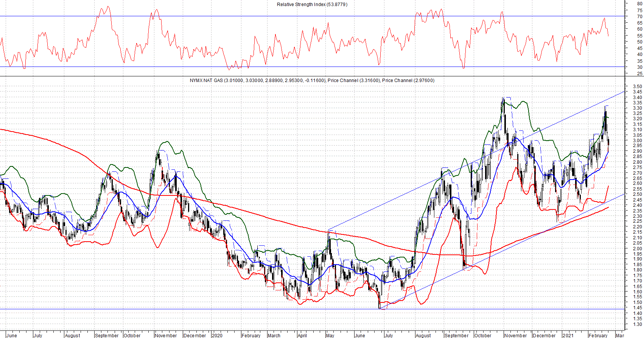This screenshot has width=644, height=338.
Task: Select the 3.30 price axis label
Action: [637, 108]
